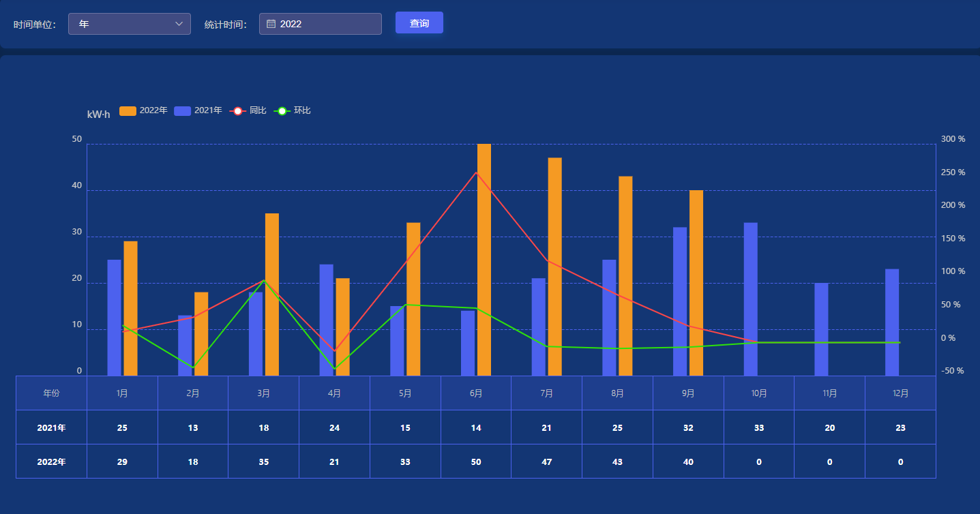Image resolution: width=980 pixels, height=514 pixels.
Task: Click the blue October 2021 bar
Action: [x=750, y=300]
